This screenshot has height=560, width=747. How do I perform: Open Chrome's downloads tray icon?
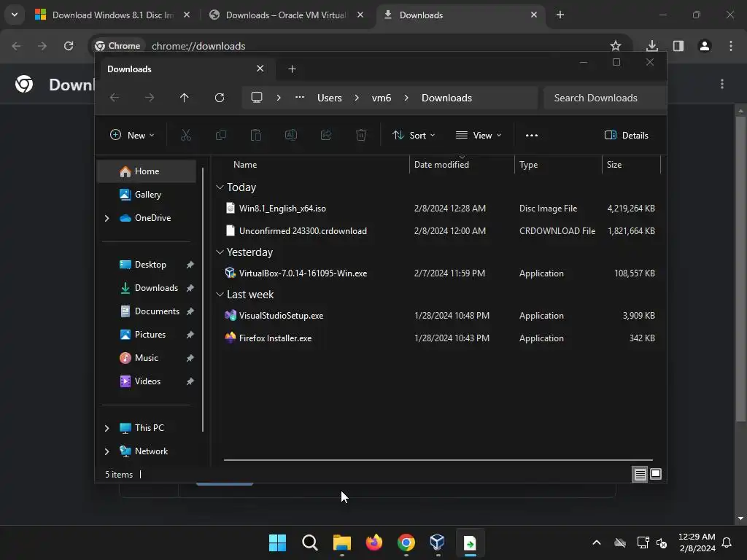(x=652, y=46)
